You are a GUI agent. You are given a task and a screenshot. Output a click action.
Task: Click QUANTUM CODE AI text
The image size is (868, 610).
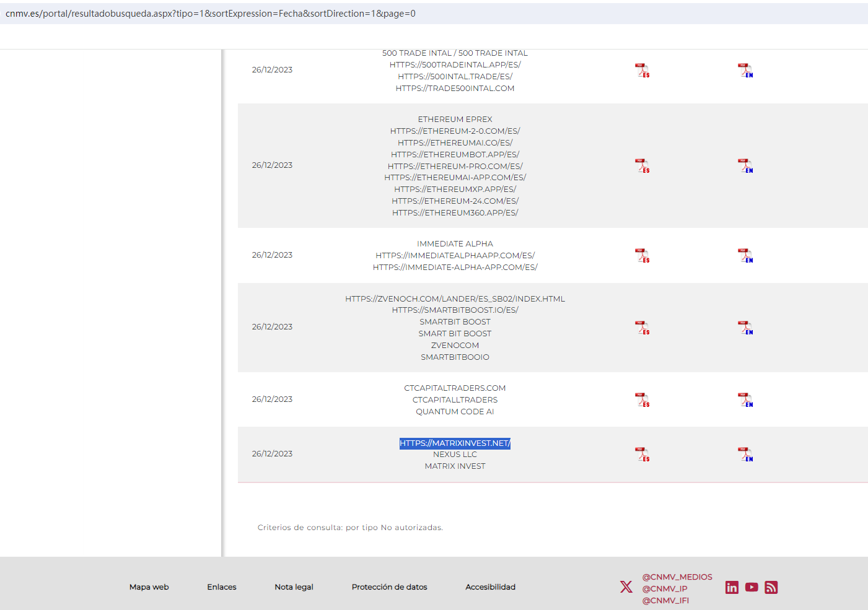[x=455, y=412]
